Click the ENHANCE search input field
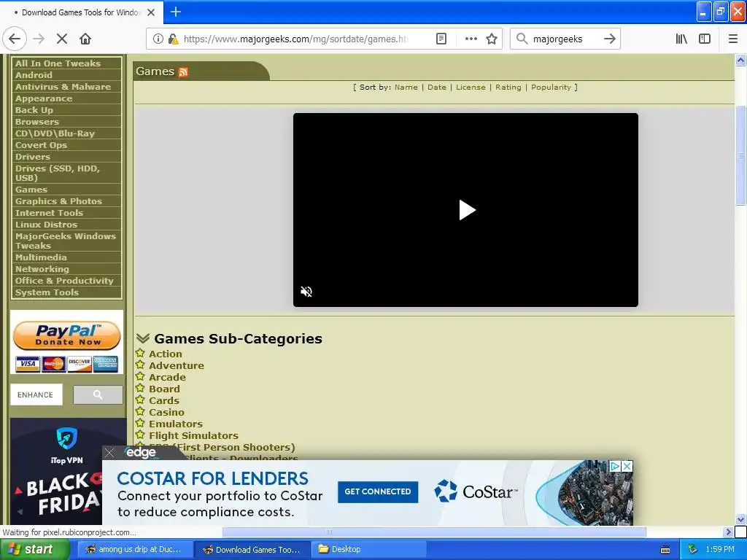This screenshot has width=747, height=560. (x=36, y=394)
